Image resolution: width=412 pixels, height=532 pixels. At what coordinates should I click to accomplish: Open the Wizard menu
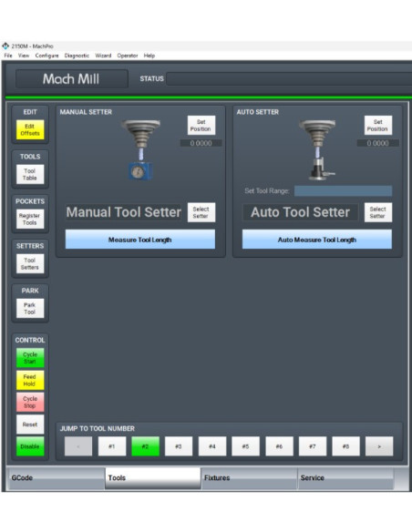coord(103,56)
